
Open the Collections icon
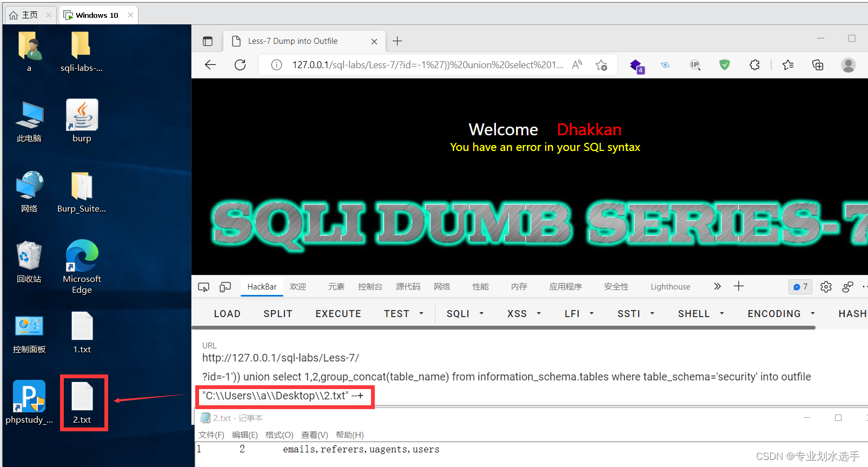coord(818,65)
